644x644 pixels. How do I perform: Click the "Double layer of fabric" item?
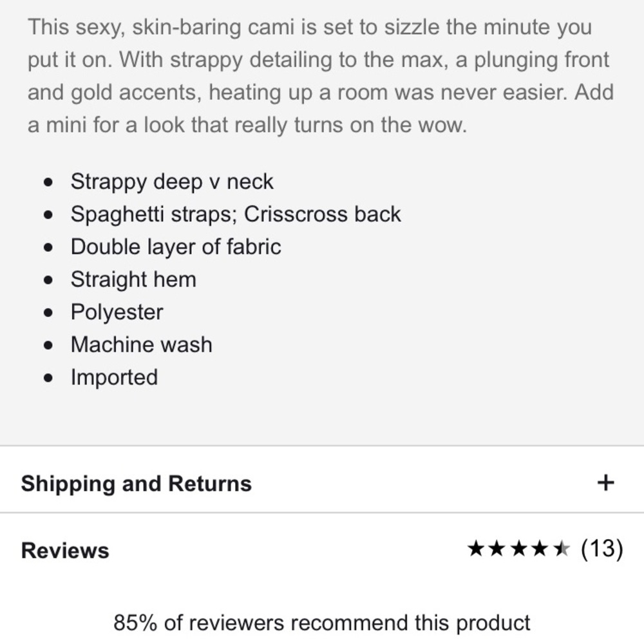(176, 247)
